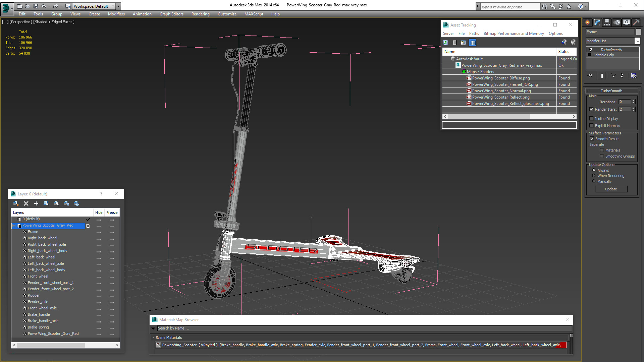Open the Motion command panel tab

[617, 22]
